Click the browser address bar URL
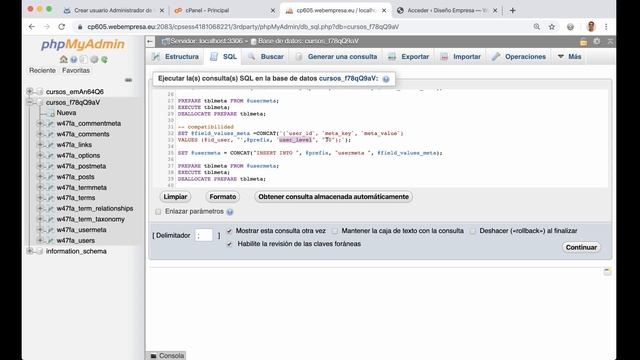This screenshot has height=360, width=640. tap(243, 27)
